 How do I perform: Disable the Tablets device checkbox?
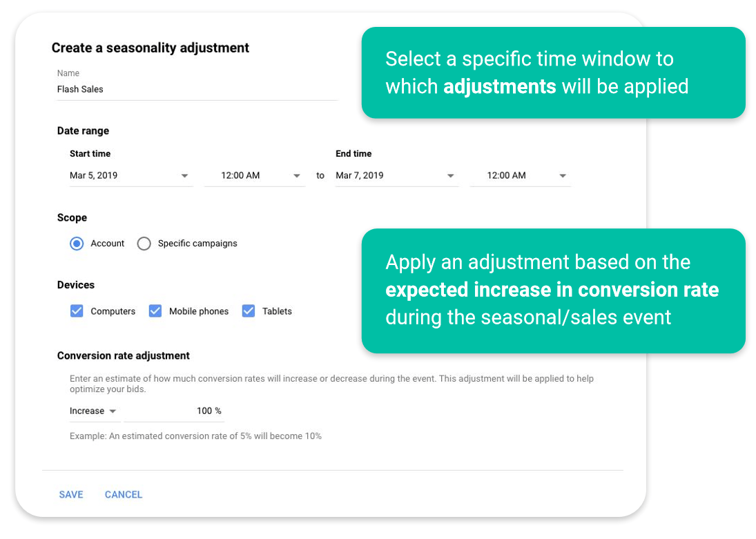(249, 311)
